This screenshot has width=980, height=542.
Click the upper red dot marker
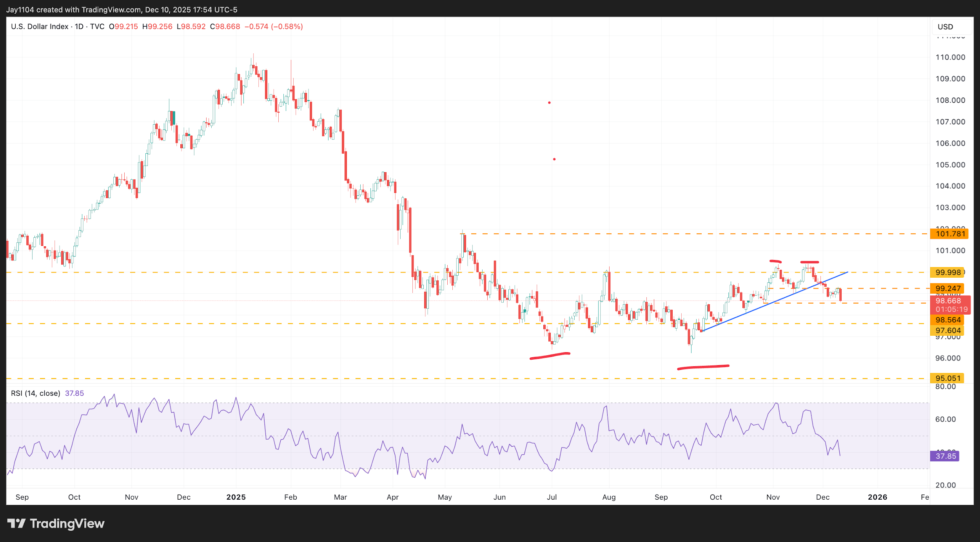[x=549, y=103]
